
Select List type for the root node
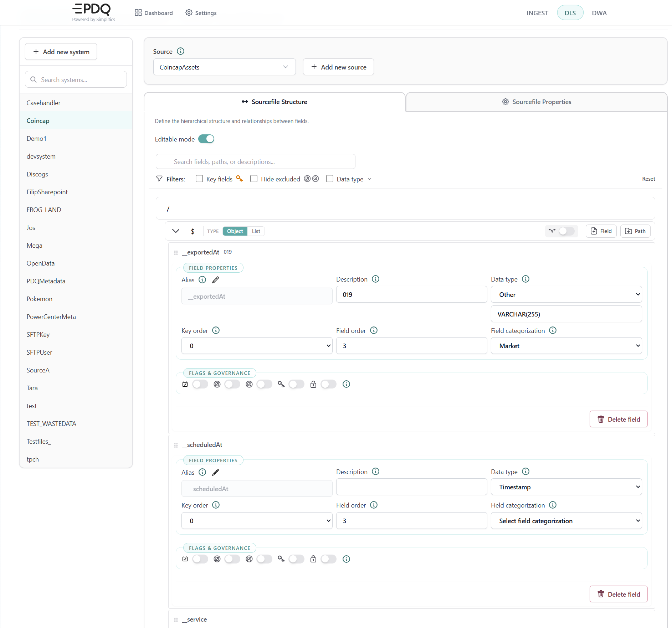[x=256, y=231]
